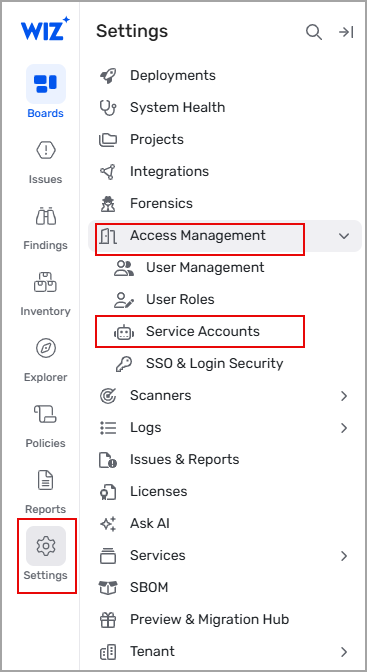This screenshot has height=672, width=367.
Task: Collapse the Settings panel with arrow icon
Action: (x=346, y=32)
